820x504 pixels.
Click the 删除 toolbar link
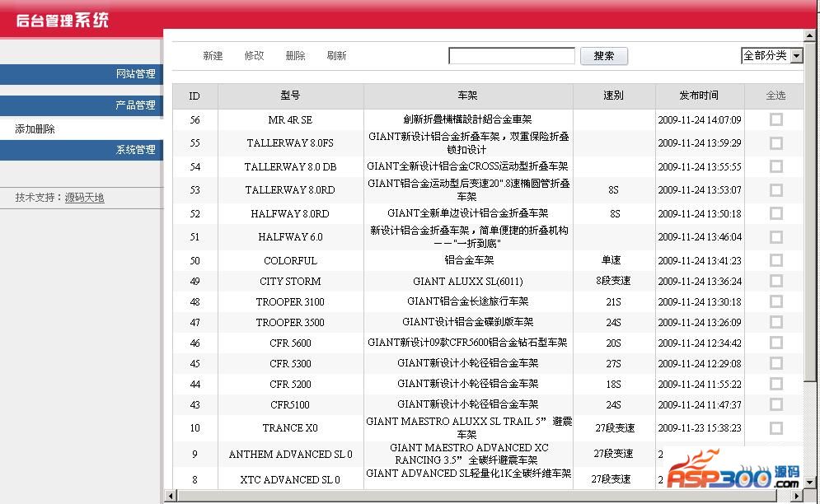[296, 55]
